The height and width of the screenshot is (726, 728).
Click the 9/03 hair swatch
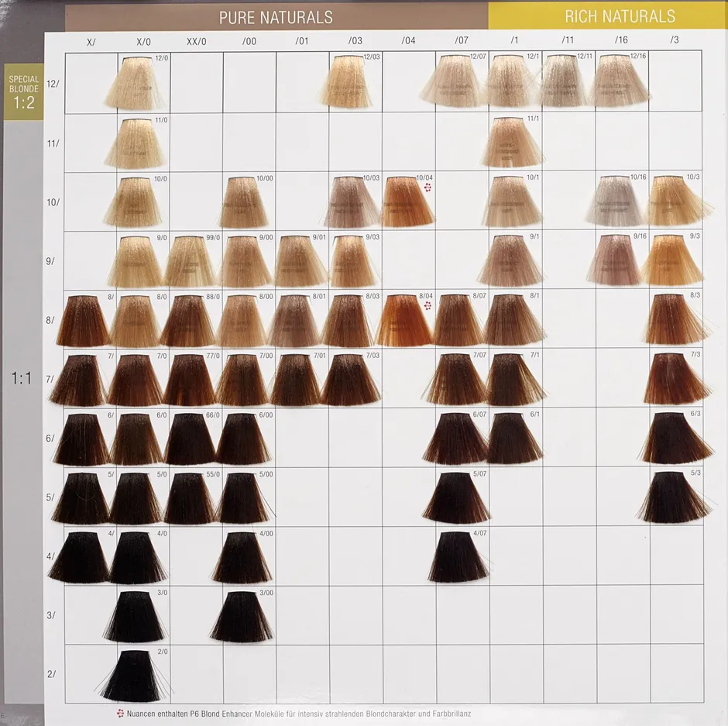pyautogui.click(x=354, y=261)
